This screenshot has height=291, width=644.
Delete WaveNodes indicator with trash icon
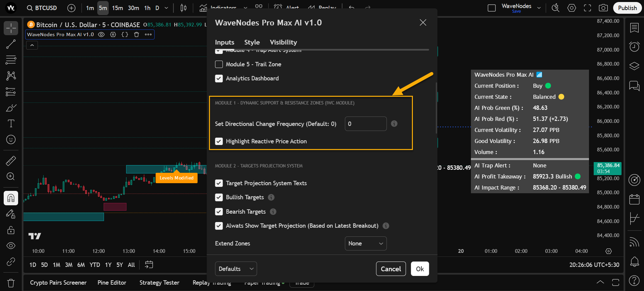point(137,34)
